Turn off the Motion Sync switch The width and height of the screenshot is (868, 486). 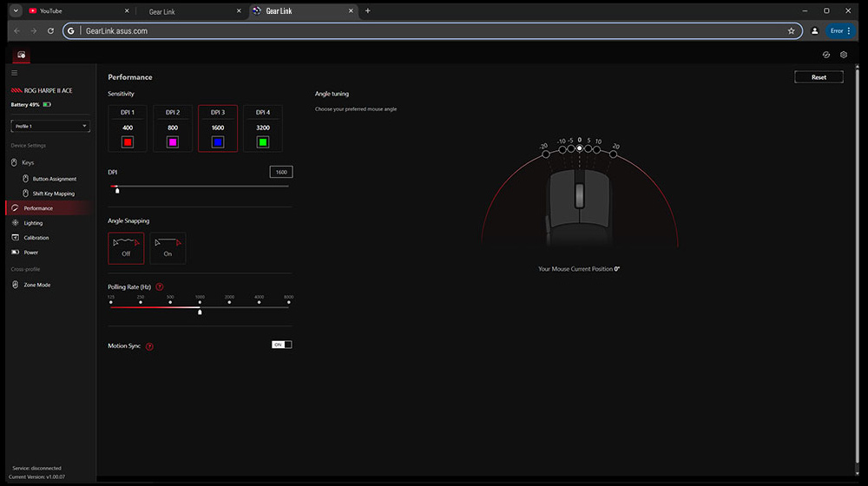pyautogui.click(x=282, y=345)
